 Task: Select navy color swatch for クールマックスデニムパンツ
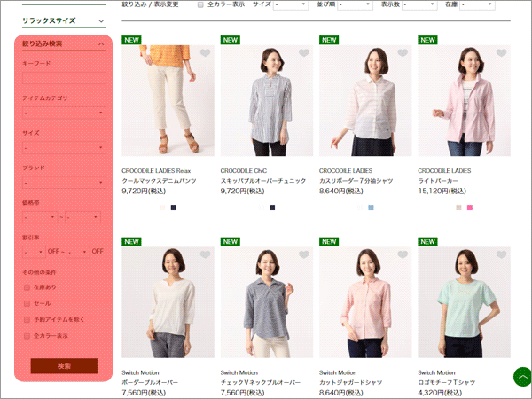click(x=174, y=207)
